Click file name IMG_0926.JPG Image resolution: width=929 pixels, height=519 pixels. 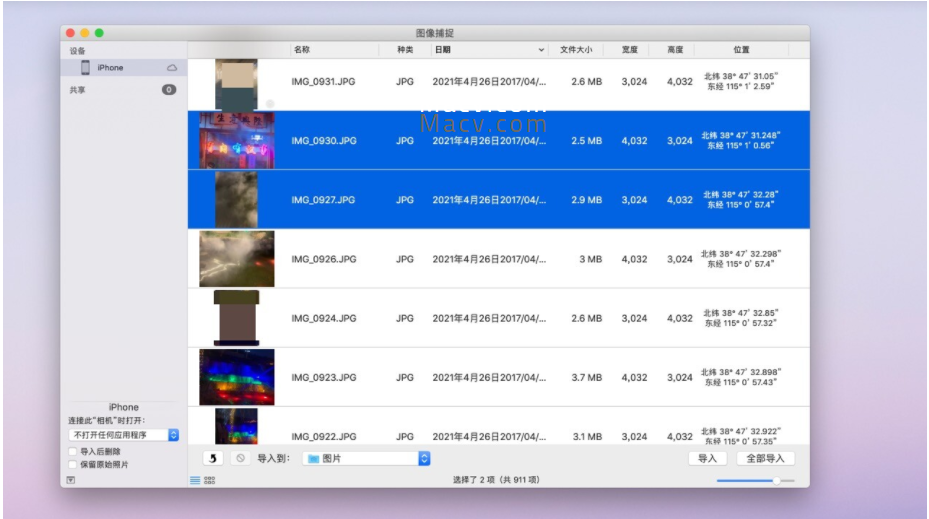[323, 260]
